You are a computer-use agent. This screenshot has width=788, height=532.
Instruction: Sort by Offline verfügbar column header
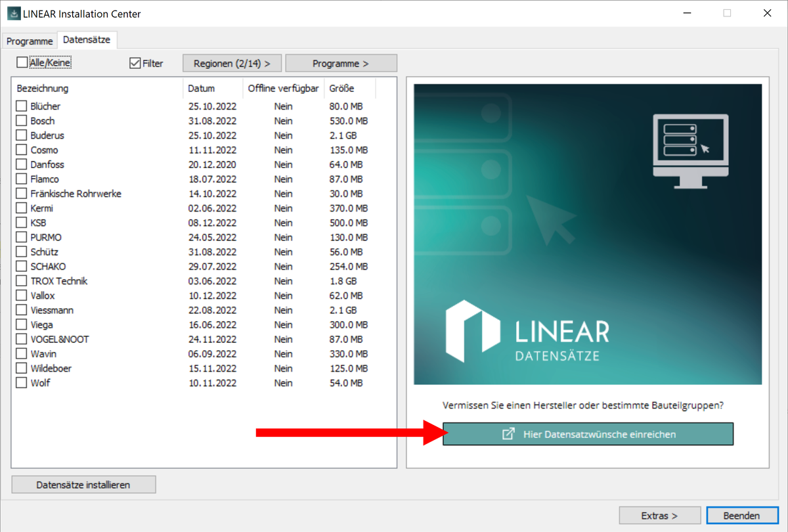tap(284, 88)
